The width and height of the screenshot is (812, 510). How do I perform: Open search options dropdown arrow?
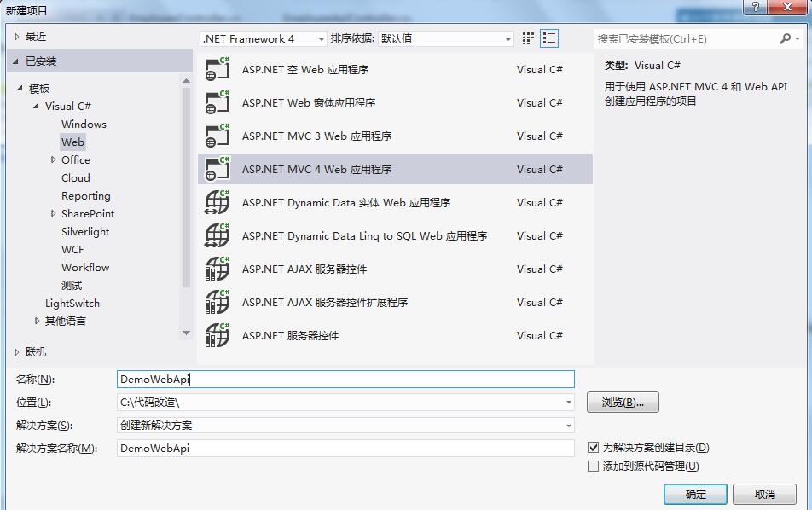click(797, 39)
